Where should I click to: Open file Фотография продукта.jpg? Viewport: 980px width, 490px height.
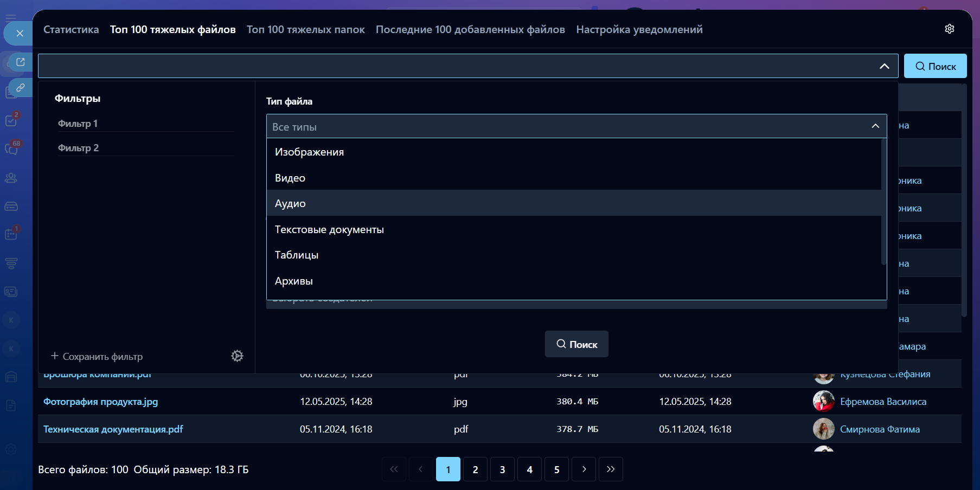pos(101,402)
